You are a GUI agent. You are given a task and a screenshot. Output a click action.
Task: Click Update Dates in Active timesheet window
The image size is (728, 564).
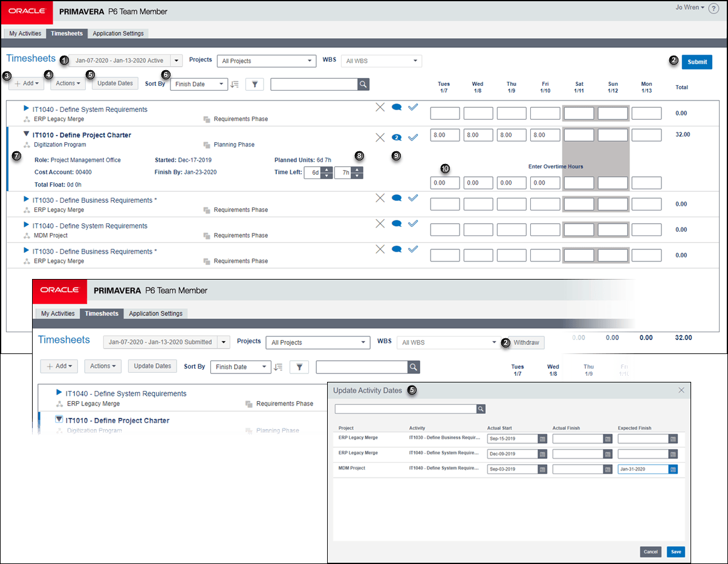[115, 84]
